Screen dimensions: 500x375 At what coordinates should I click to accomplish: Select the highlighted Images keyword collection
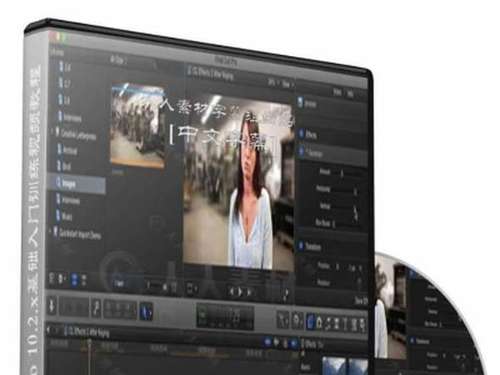pyautogui.click(x=77, y=184)
